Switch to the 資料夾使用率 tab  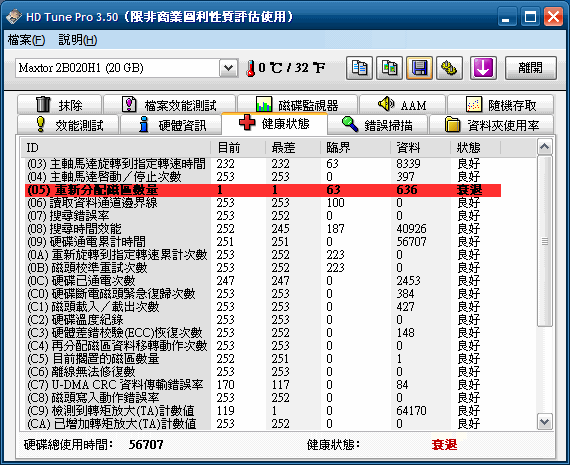[x=491, y=125]
